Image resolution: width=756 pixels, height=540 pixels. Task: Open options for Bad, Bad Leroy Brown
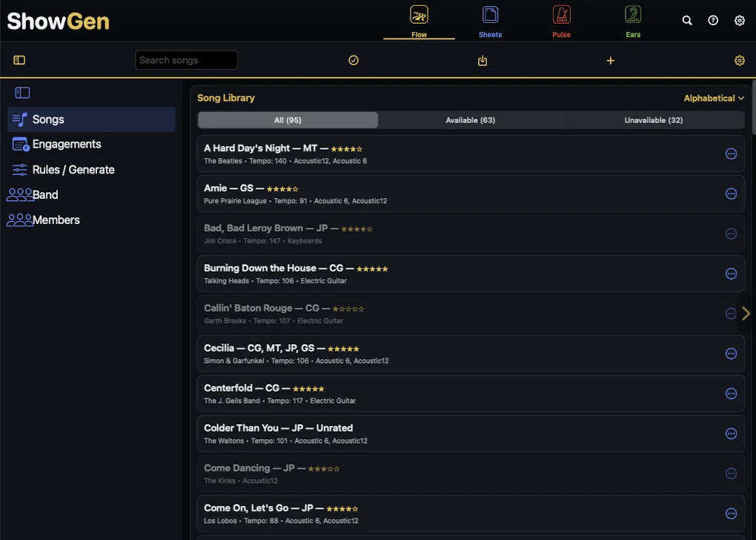(731, 234)
